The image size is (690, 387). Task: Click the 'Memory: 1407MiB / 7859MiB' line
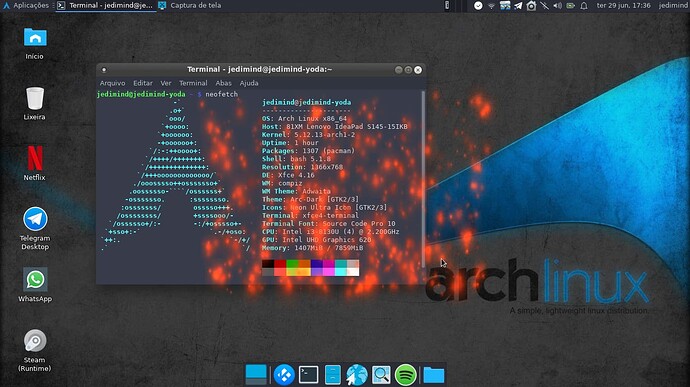point(312,248)
